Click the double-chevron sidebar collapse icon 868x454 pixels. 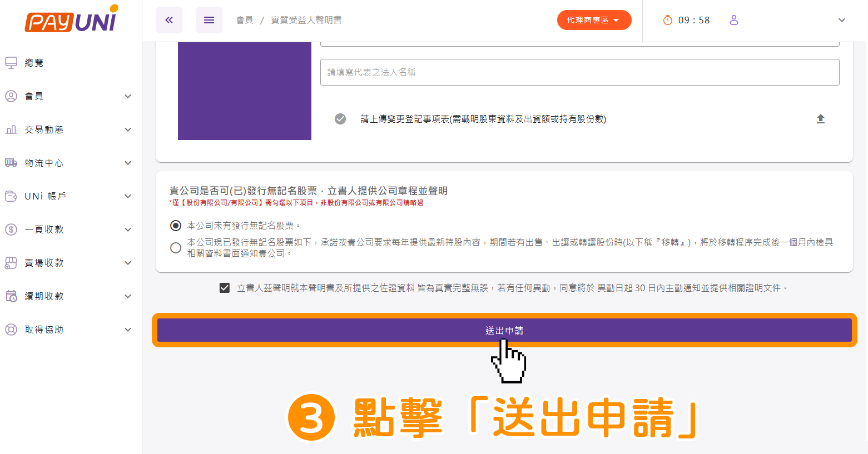click(169, 20)
